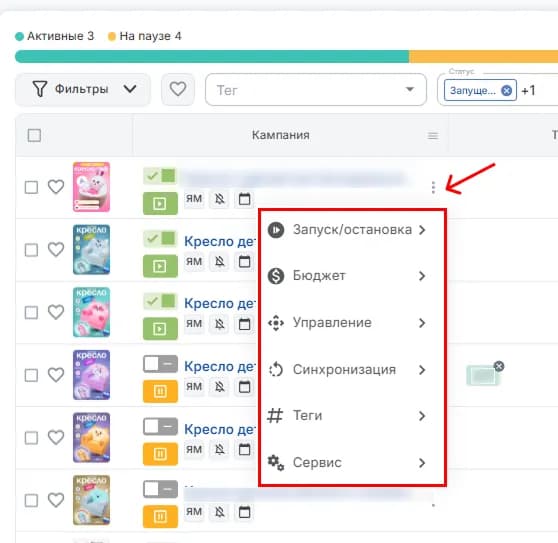Turn off the first campaign's green switch
The width and height of the screenshot is (558, 543).
[x=160, y=176]
